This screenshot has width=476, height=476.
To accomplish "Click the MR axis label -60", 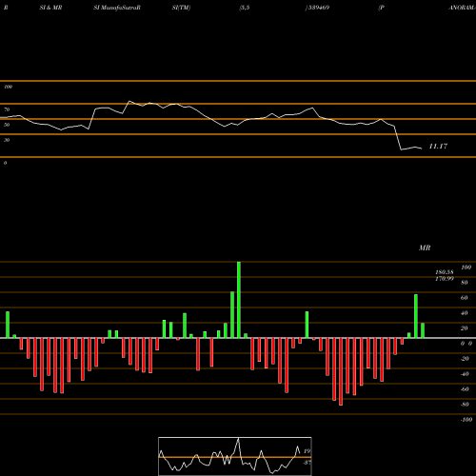I will click(465, 389).
